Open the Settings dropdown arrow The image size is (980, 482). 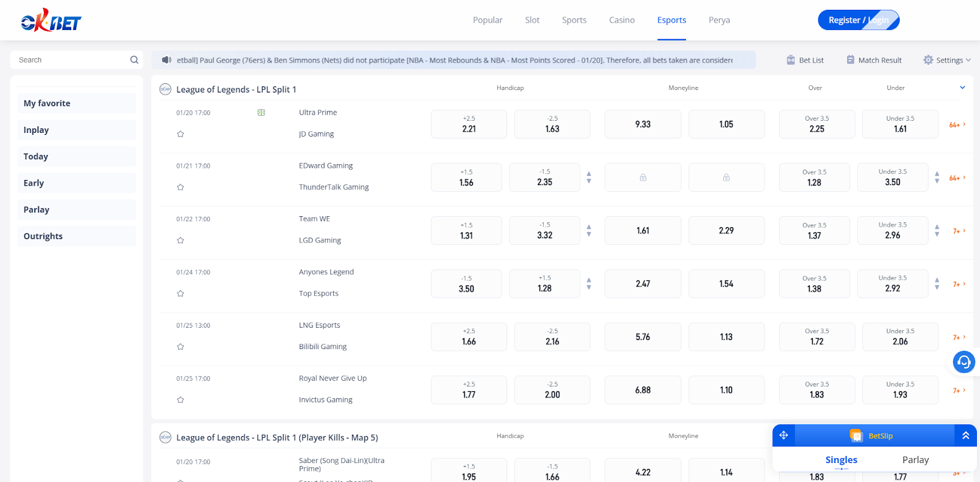coord(968,60)
